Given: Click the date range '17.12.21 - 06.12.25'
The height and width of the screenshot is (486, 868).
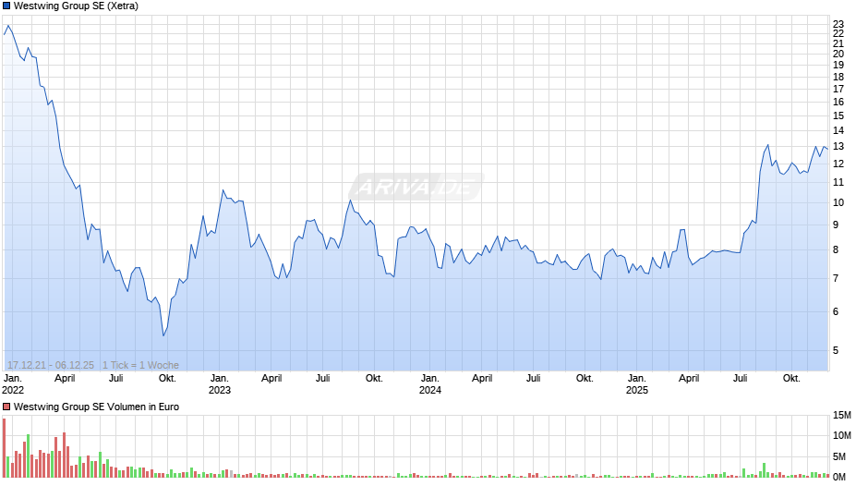Looking at the screenshot, I should coord(51,365).
